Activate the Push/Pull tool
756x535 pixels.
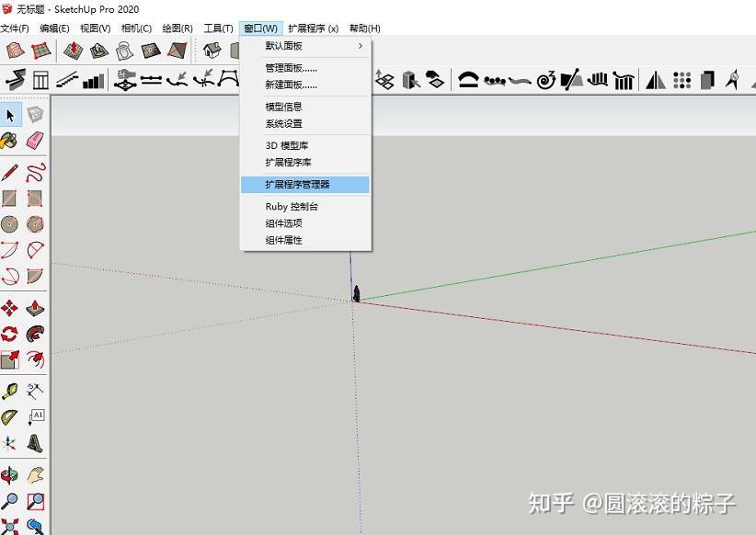pyautogui.click(x=37, y=308)
